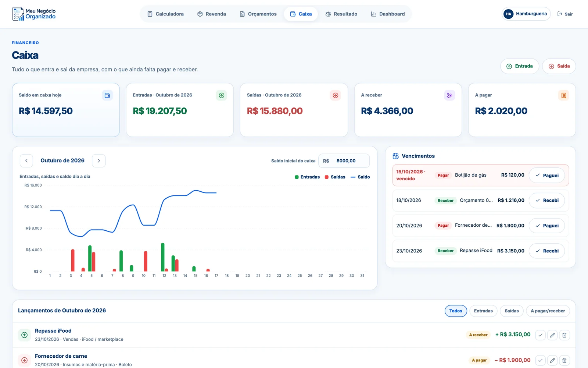588x368 pixels.
Task: Click the 15/10/2026 vencido date text
Action: [x=411, y=175]
